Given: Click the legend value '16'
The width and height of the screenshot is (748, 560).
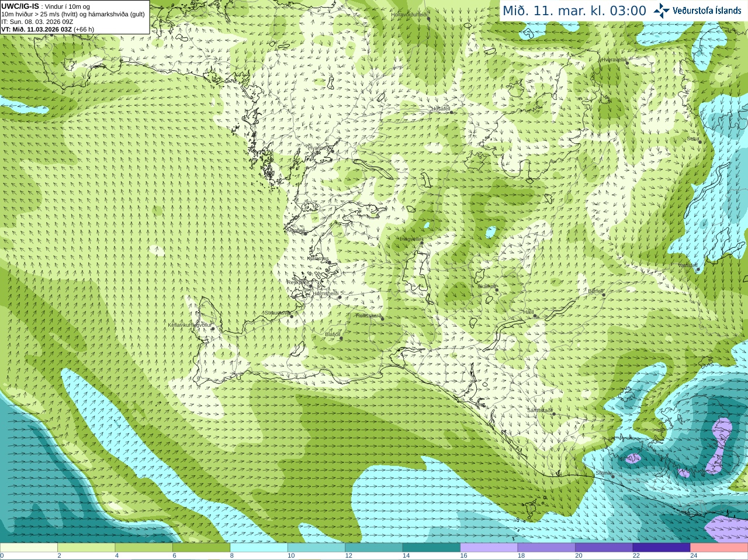Looking at the screenshot, I should pyautogui.click(x=463, y=556).
